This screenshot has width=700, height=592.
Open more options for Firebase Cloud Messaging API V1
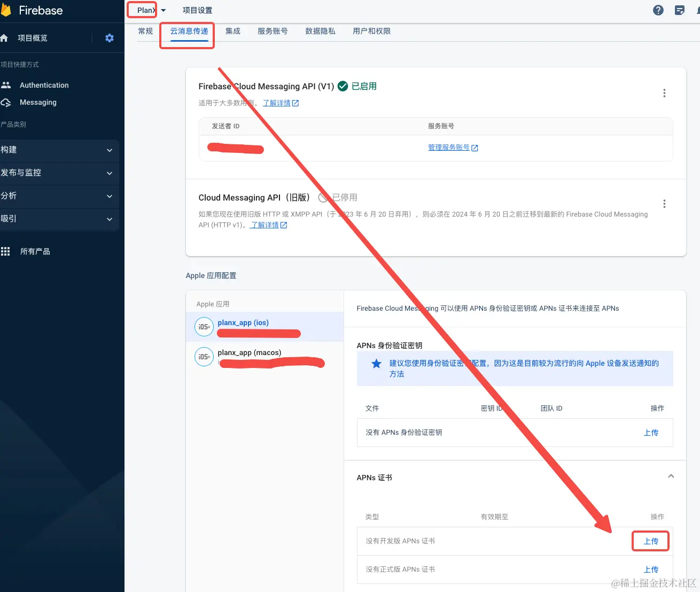664,93
